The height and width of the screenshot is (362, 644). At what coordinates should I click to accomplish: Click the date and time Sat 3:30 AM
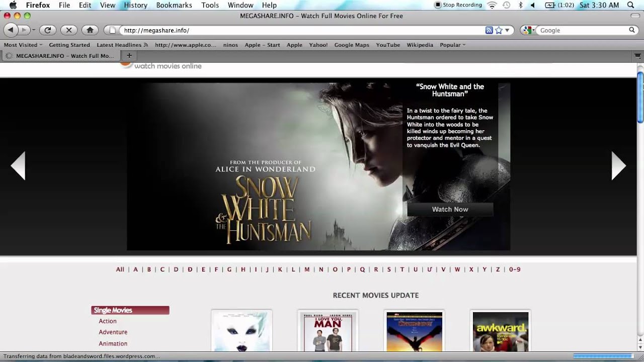tap(599, 5)
